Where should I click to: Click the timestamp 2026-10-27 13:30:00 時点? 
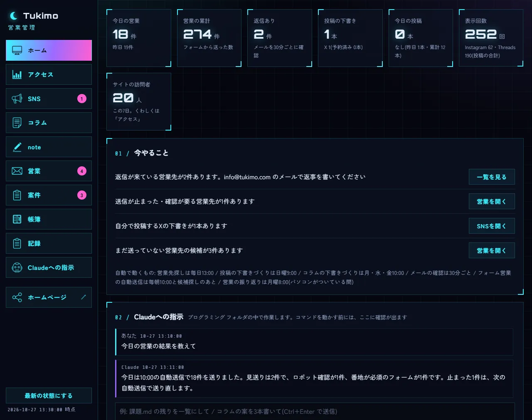[42, 410]
